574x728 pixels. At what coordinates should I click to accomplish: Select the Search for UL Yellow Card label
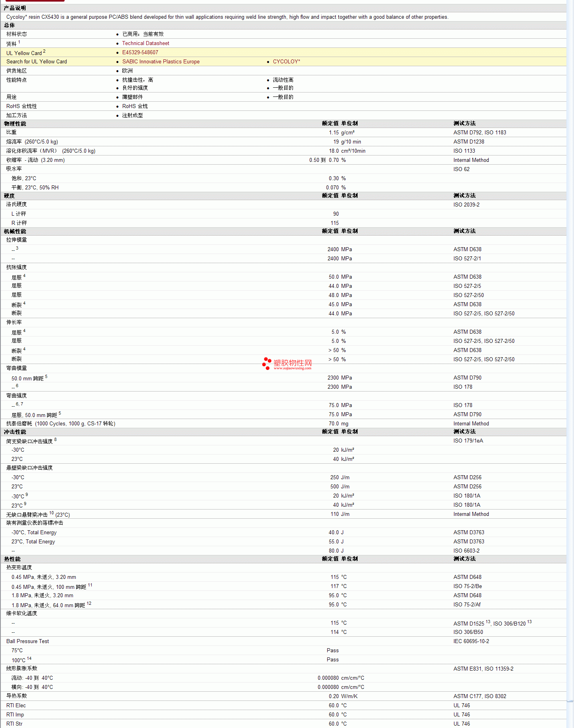pyautogui.click(x=37, y=61)
